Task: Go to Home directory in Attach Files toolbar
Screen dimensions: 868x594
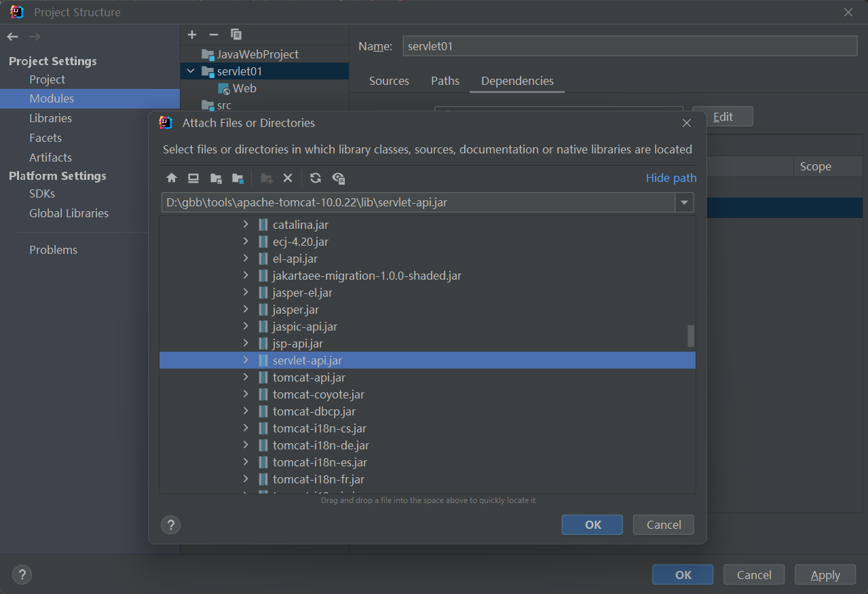Action: tap(172, 178)
